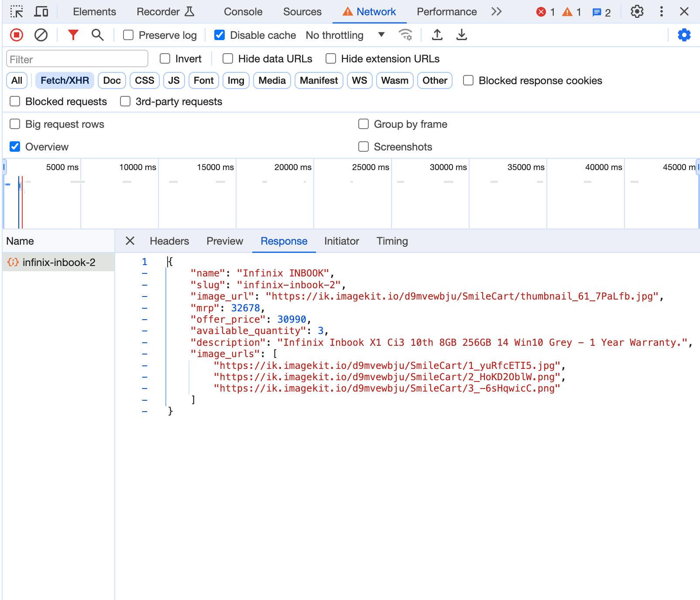700x600 pixels.
Task: Filter requests by CSS type
Action: (144, 80)
